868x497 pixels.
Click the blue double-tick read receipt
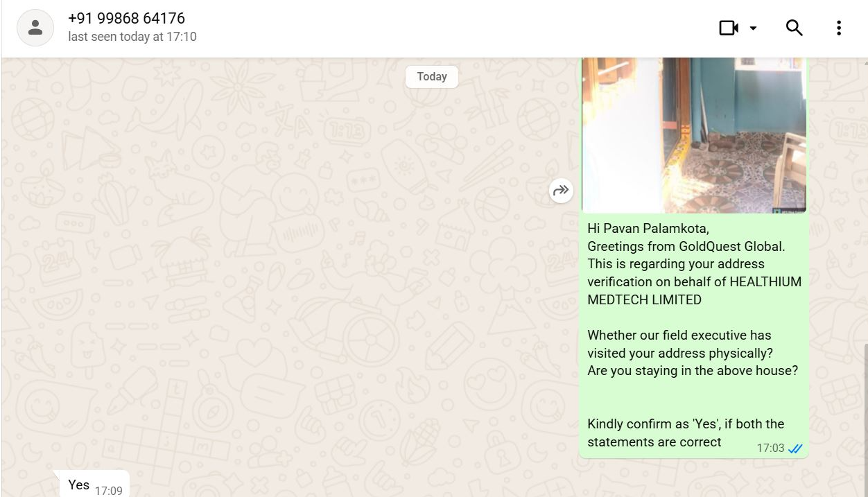click(795, 448)
